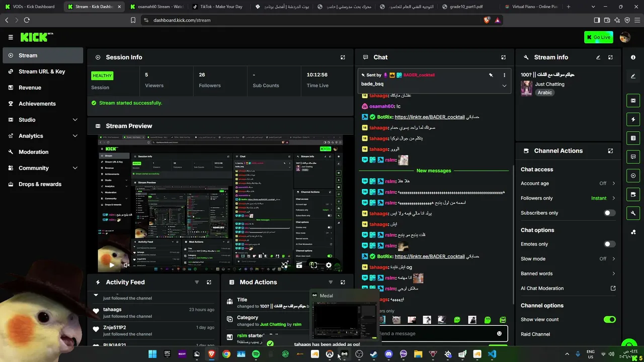Click the Raid Channel option
Image resolution: width=644 pixels, height=362 pixels.
(535, 334)
